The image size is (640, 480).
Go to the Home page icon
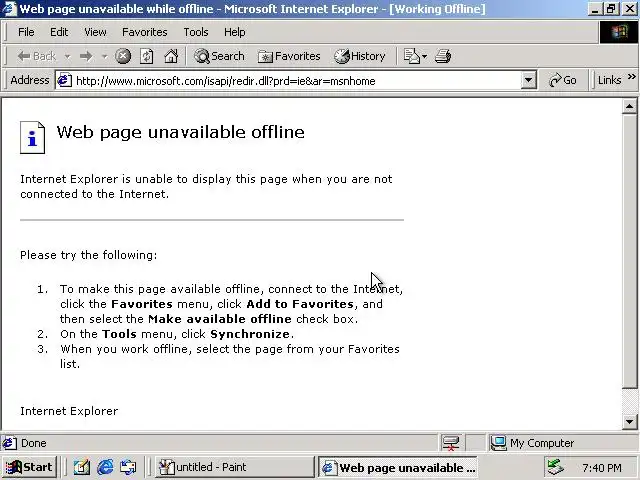171,56
